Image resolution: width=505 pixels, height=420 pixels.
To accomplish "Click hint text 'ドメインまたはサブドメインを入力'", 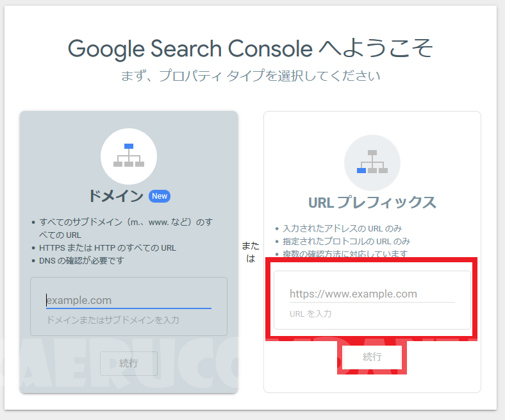I will point(113,320).
